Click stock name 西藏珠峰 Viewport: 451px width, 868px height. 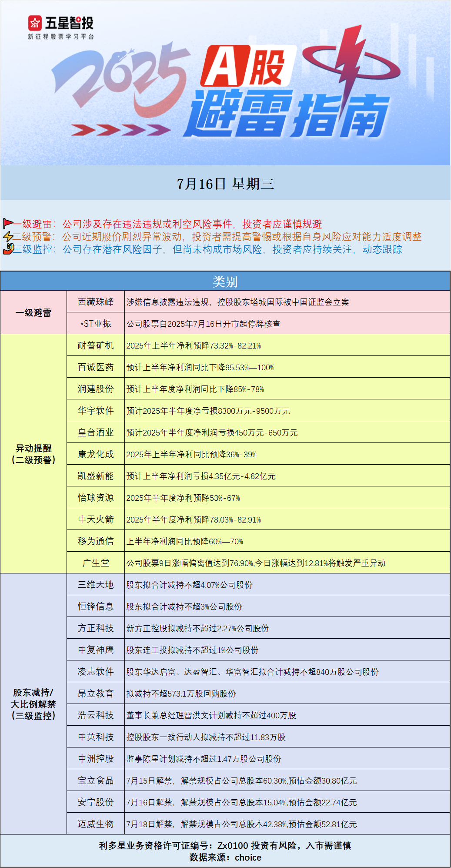click(x=96, y=302)
